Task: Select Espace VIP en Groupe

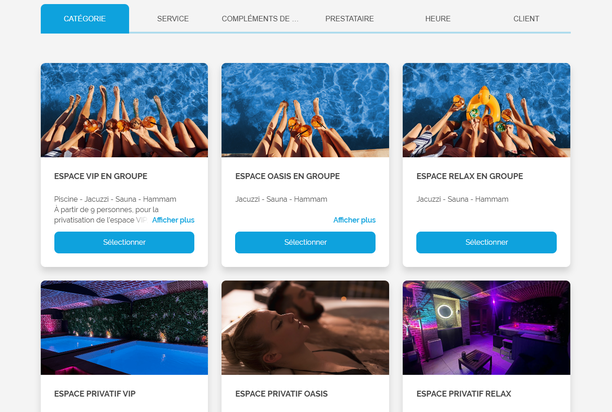Action: click(124, 242)
